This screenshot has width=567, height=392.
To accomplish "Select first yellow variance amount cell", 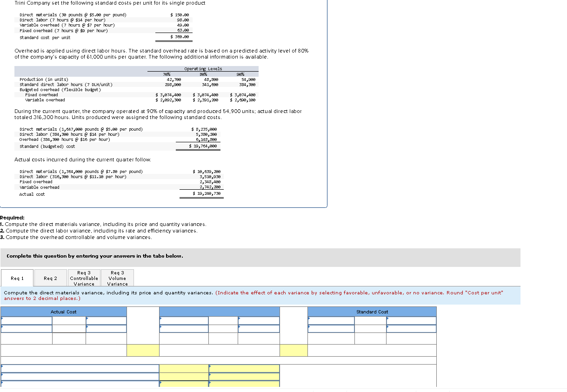I will (184, 368).
